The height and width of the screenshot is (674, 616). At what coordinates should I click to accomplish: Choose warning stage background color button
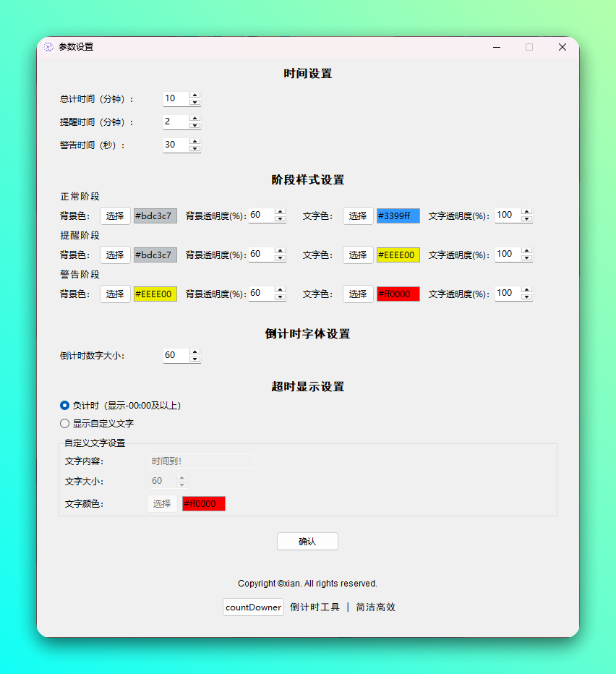coord(115,294)
